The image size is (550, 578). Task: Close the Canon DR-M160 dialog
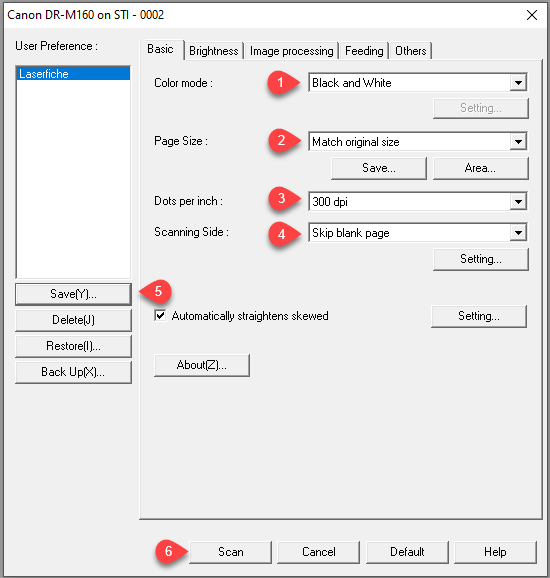[532, 15]
